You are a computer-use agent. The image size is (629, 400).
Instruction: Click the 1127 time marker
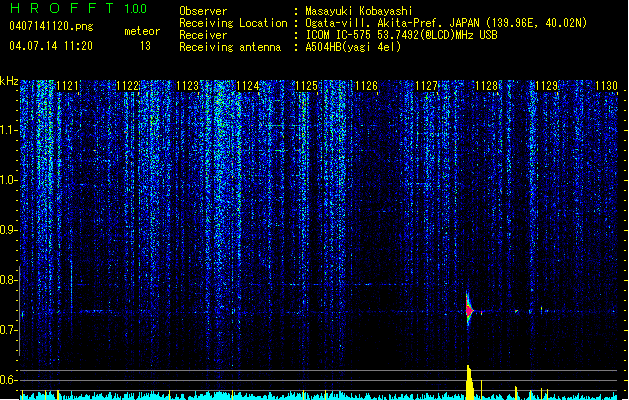click(x=426, y=86)
